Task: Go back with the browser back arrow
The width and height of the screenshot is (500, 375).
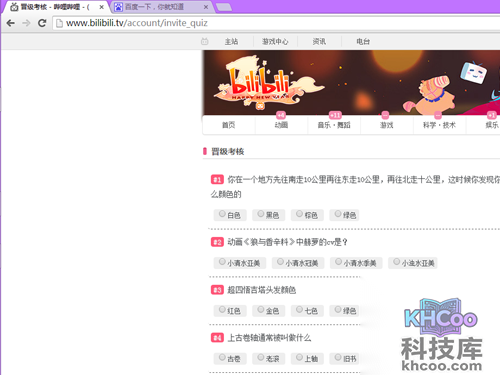Action: pyautogui.click(x=11, y=23)
